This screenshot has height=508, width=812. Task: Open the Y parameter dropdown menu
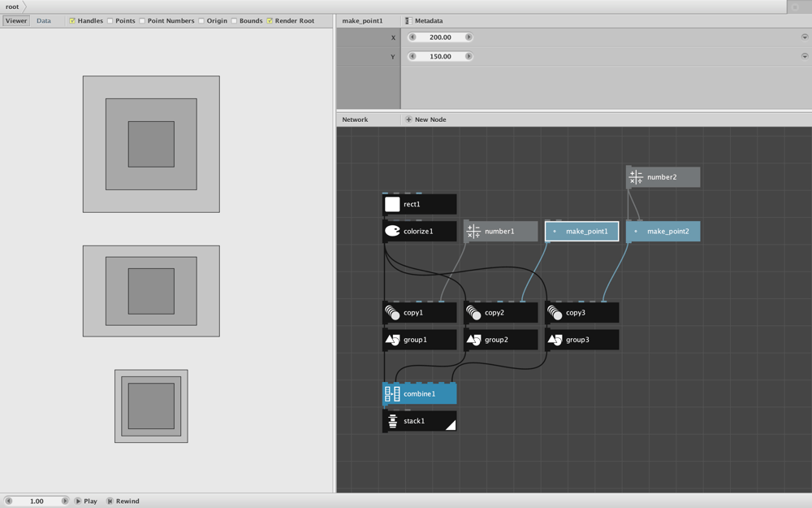click(x=804, y=57)
